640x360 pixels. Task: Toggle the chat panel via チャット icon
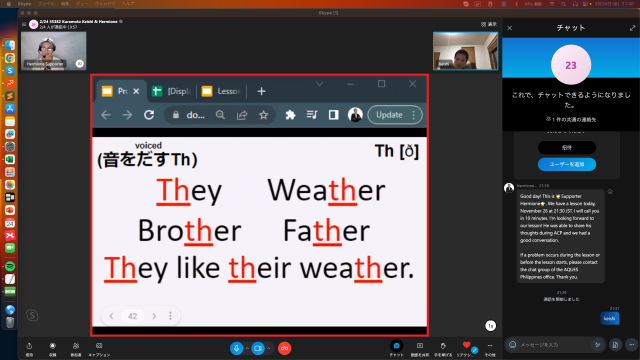(396, 346)
